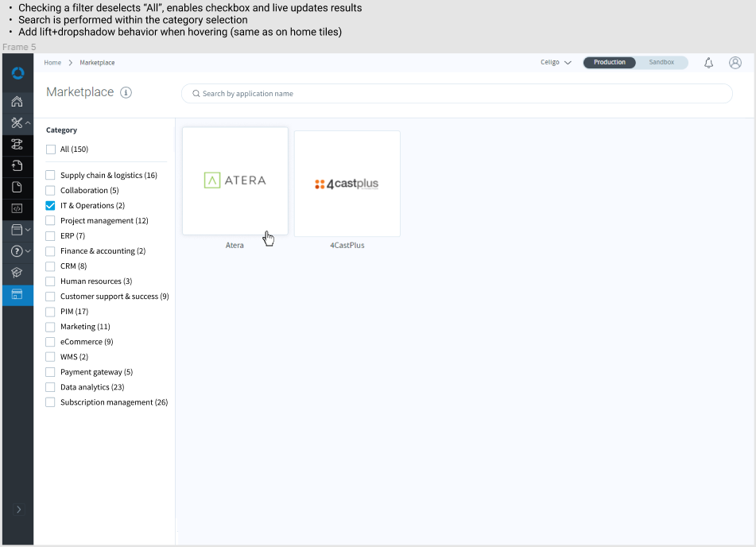Click the code scripts icon in sidebar
This screenshot has width=756, height=547.
[17, 209]
